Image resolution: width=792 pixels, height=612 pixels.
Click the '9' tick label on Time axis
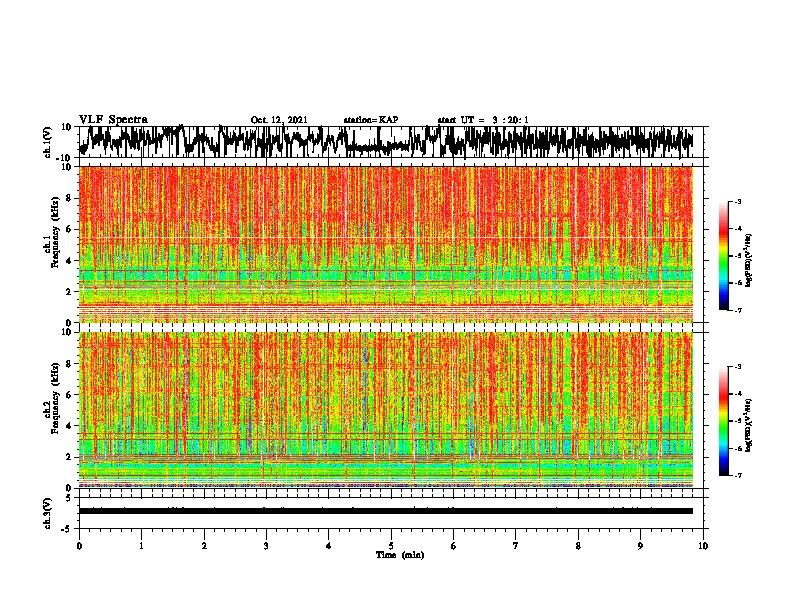(640, 546)
